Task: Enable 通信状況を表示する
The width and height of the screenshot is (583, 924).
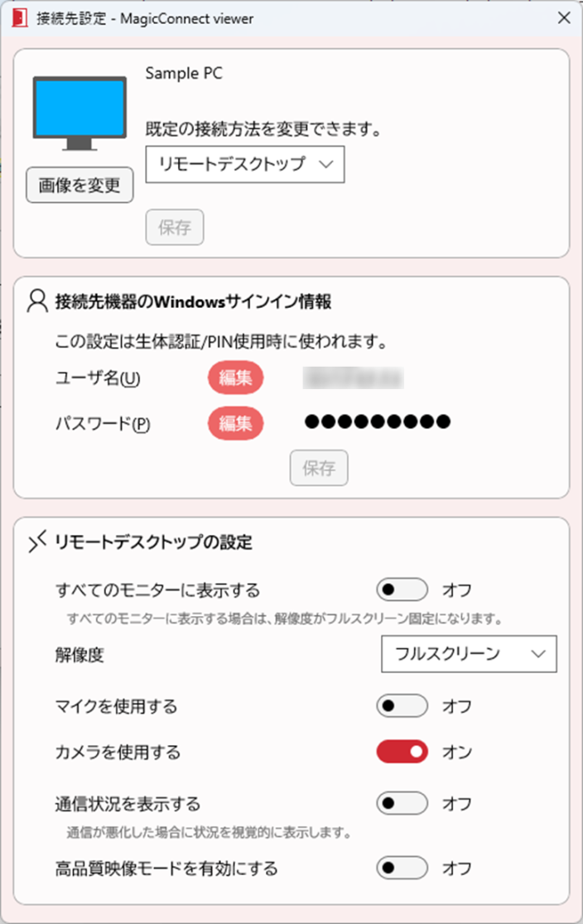Action: click(402, 803)
